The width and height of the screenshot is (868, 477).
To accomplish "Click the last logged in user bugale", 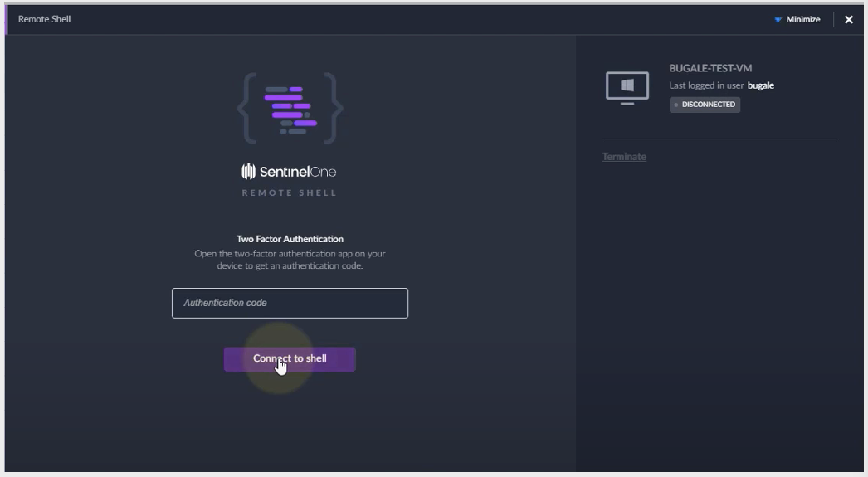I will tap(761, 85).
